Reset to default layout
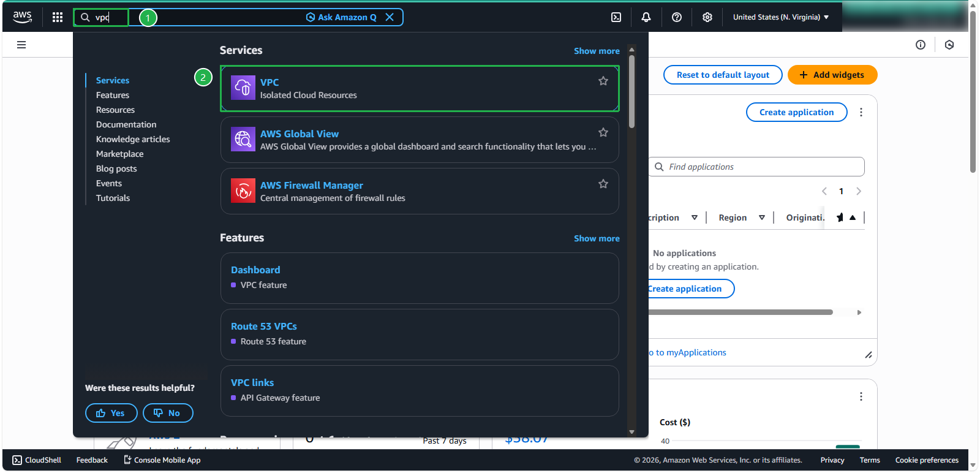Image resolution: width=980 pixels, height=473 pixels. pos(723,75)
